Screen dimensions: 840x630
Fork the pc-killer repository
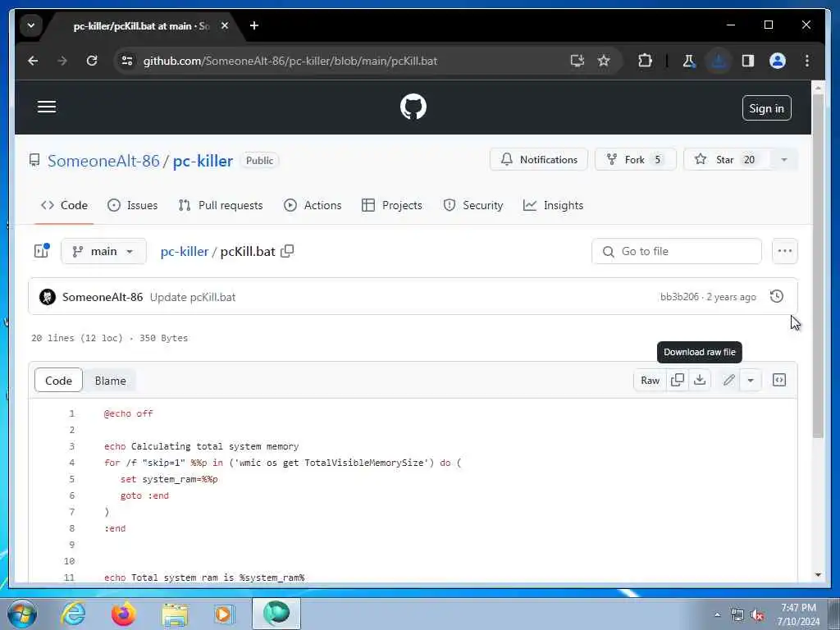(x=636, y=160)
